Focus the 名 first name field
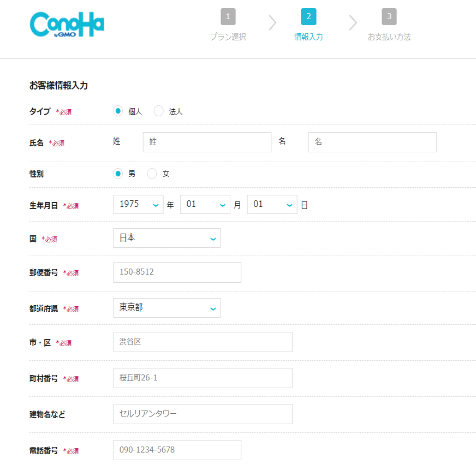This screenshot has height=476, width=476. click(372, 142)
